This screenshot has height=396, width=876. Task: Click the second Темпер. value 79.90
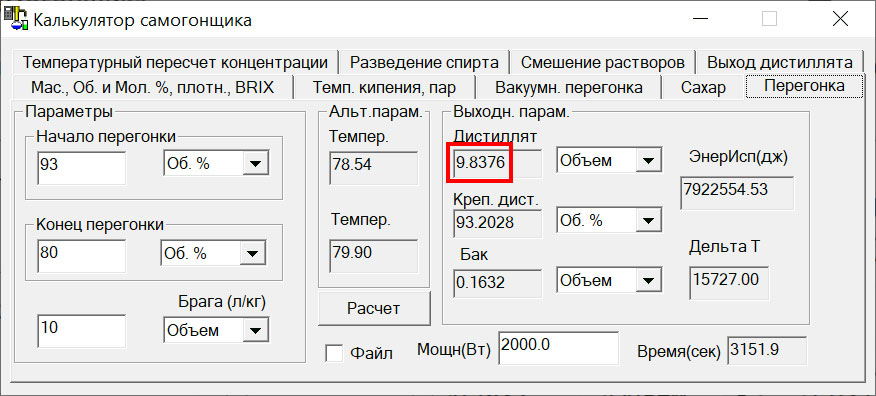373,256
